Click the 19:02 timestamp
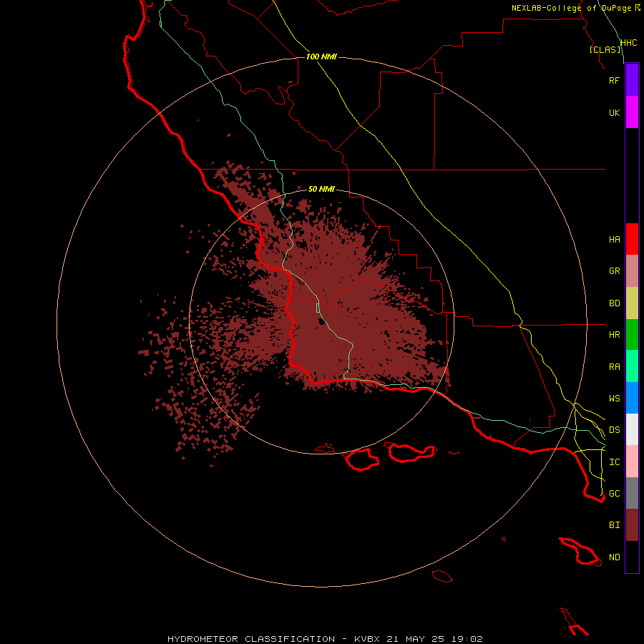The image size is (644, 644). coord(467,639)
